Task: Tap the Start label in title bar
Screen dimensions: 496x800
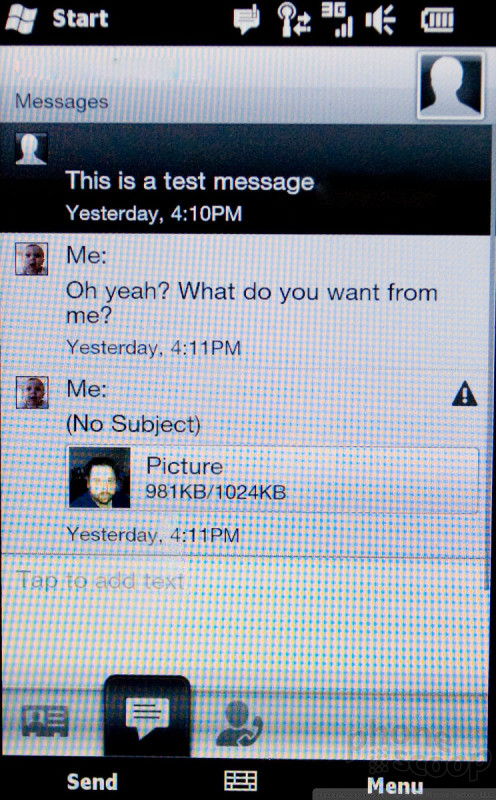Action: tap(81, 19)
